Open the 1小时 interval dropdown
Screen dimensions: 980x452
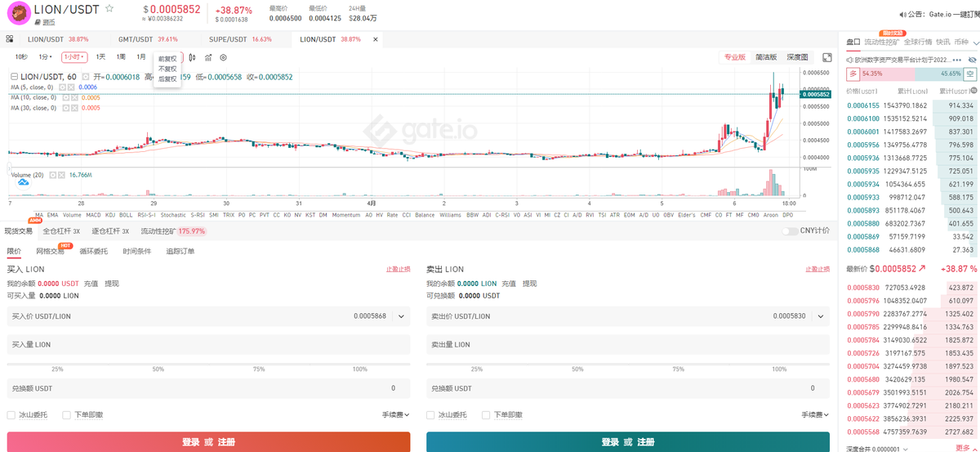[73, 57]
